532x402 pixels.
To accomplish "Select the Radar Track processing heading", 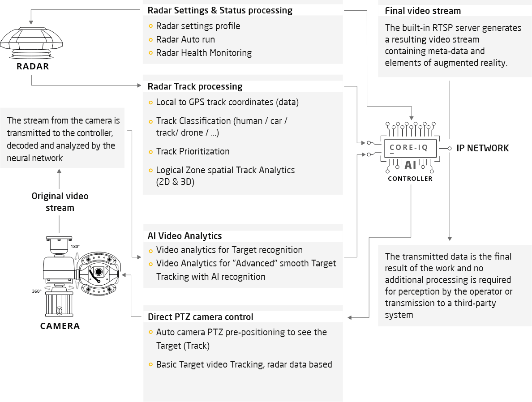I will [195, 86].
